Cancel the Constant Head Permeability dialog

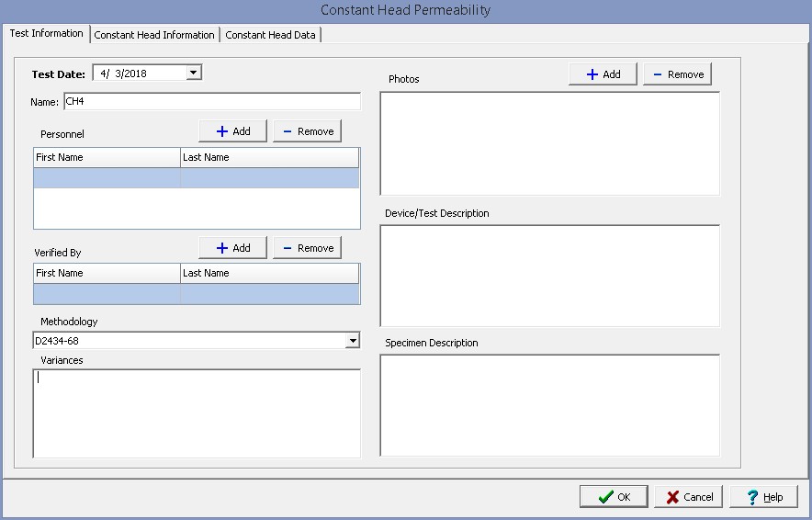coord(688,497)
